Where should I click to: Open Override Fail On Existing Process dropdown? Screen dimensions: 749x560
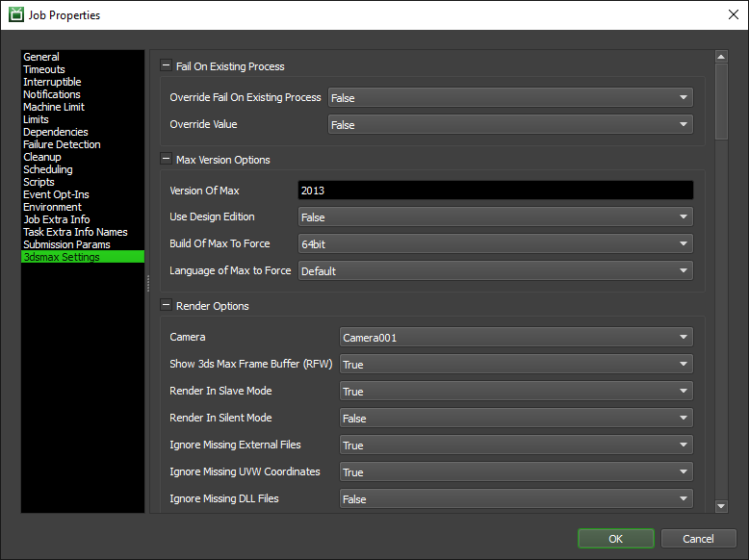(x=510, y=98)
